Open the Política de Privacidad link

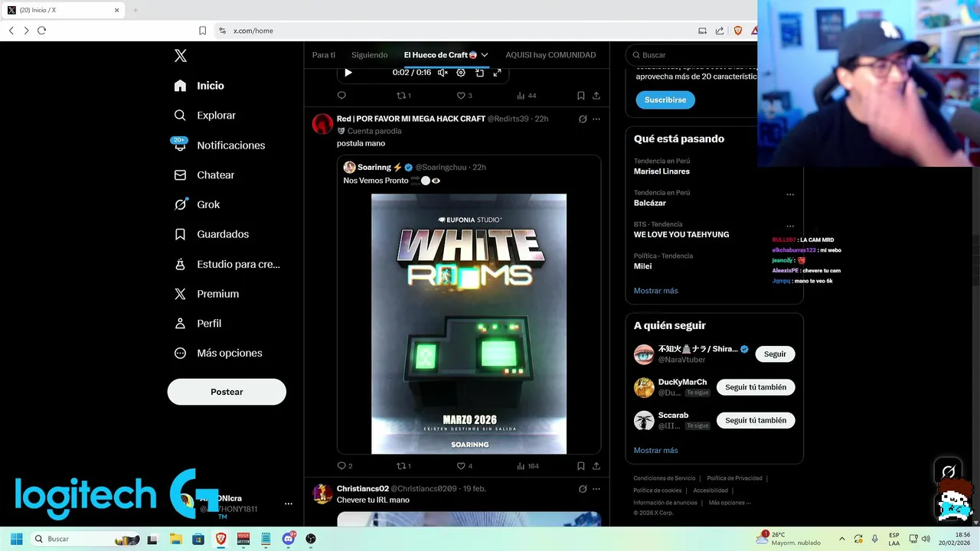[x=735, y=478]
